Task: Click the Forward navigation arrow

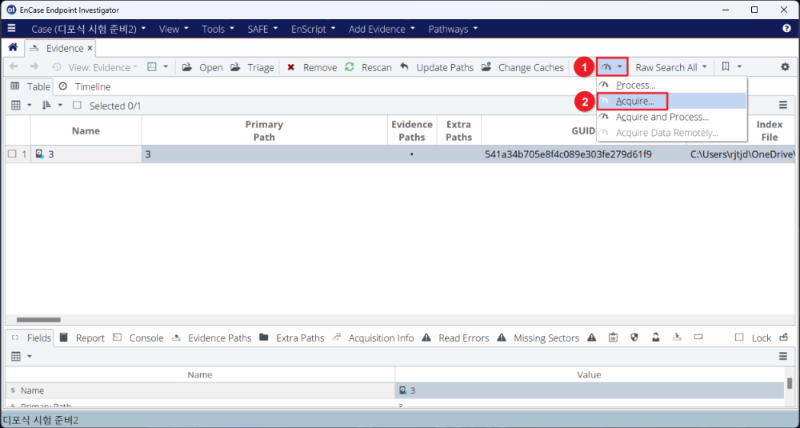Action: (34, 67)
